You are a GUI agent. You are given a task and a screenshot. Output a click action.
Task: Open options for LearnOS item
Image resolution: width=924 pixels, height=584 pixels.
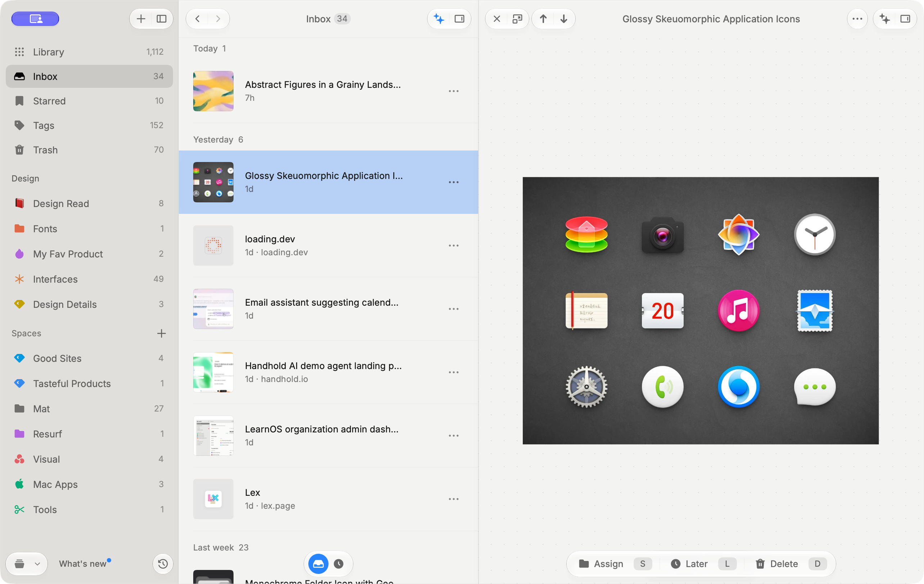[x=454, y=435]
